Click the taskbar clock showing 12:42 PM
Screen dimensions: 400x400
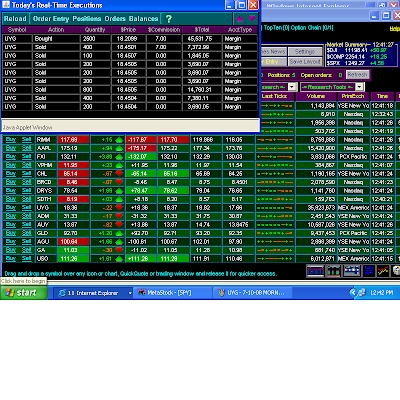click(x=382, y=293)
